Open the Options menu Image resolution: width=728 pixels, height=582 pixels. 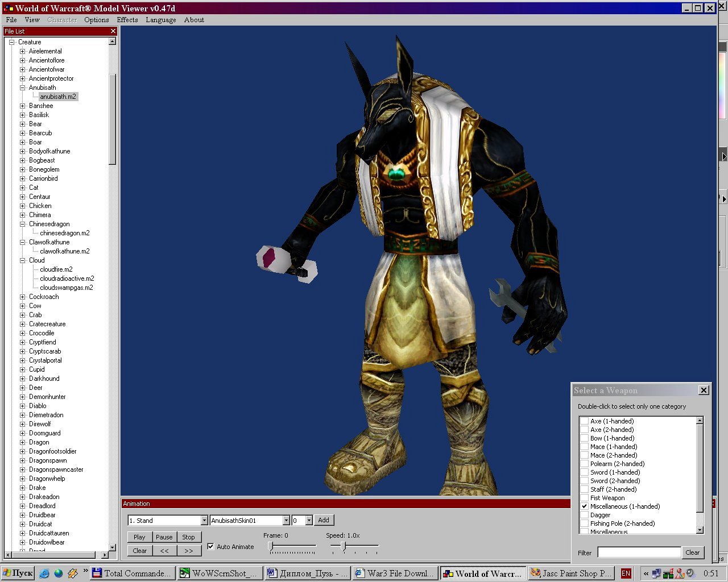tap(97, 20)
